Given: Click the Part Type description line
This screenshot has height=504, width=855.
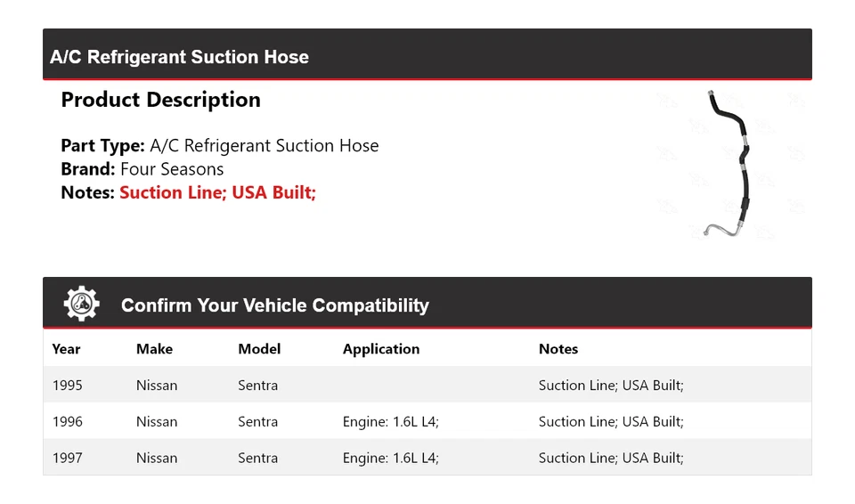Looking at the screenshot, I should [x=219, y=146].
